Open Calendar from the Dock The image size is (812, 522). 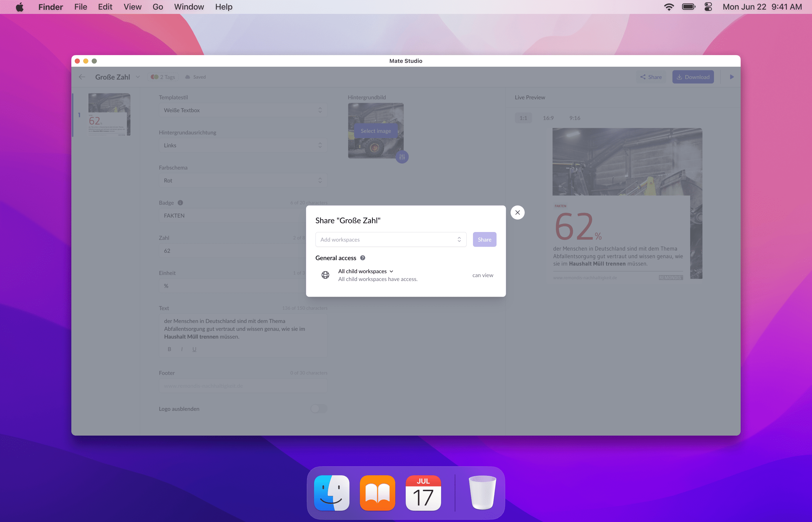tap(423, 493)
